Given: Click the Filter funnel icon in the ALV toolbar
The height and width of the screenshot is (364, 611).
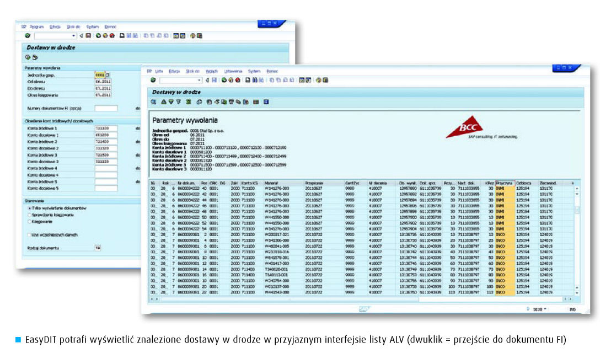Looking at the screenshot, I should pos(178,102).
